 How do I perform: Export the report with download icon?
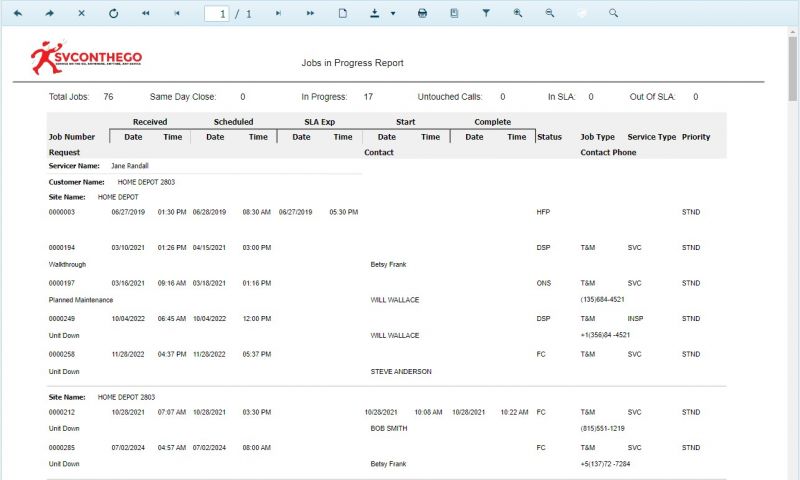coord(374,13)
